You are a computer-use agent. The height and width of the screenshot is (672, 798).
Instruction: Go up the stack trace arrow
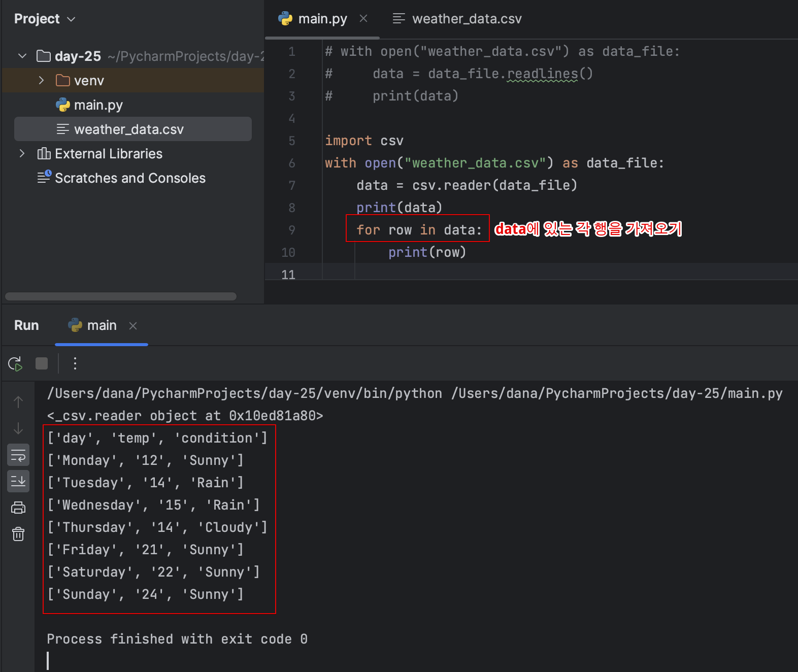[18, 402]
